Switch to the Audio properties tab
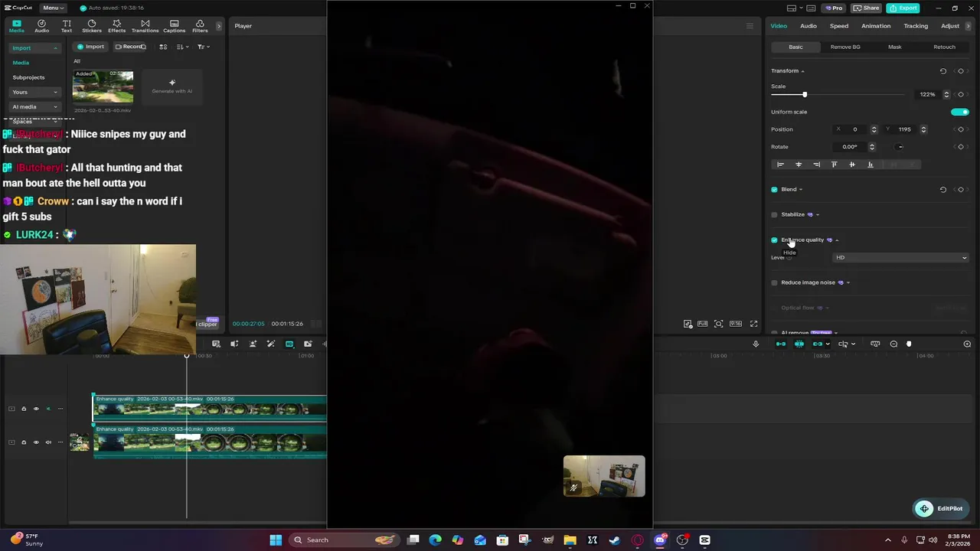The height and width of the screenshot is (551, 980). [x=808, y=26]
